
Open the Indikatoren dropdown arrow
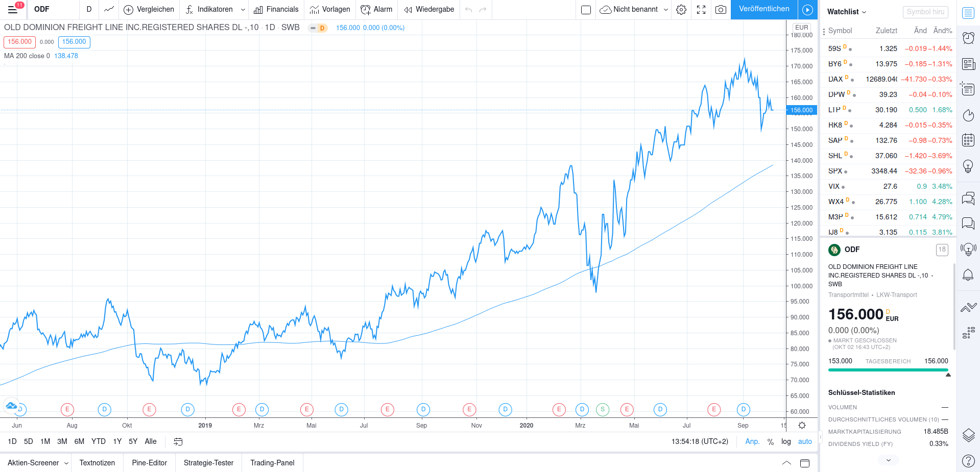click(x=243, y=10)
